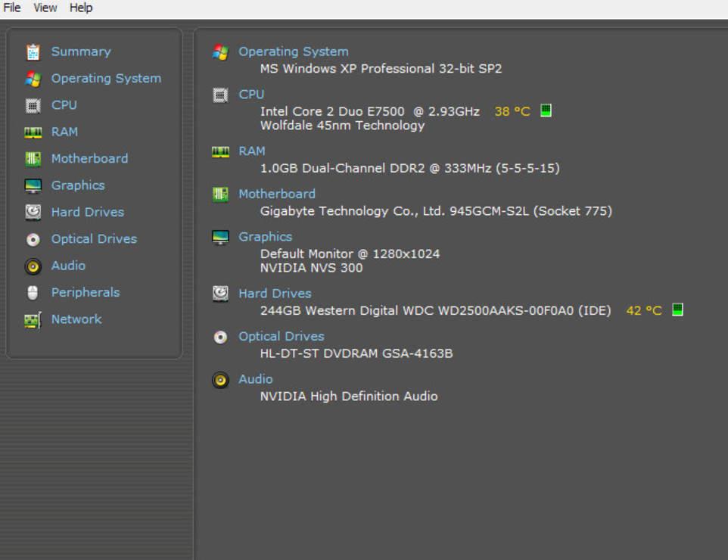Screen dimensions: 728x560
Task: Click the RAM module icon in sidebar
Action: tap(33, 132)
